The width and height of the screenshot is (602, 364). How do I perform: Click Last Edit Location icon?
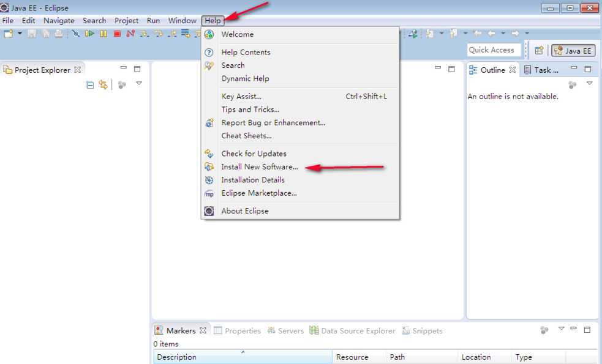(x=478, y=34)
